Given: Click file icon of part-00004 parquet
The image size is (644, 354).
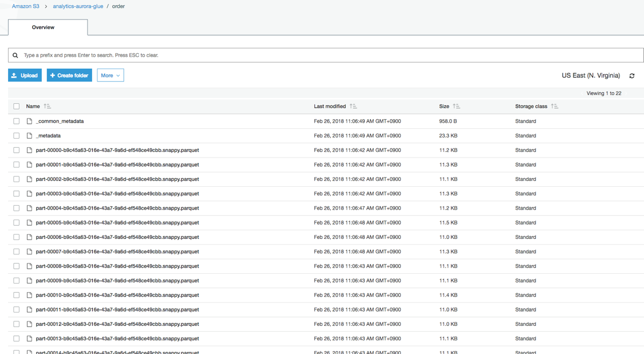Looking at the screenshot, I should [29, 208].
